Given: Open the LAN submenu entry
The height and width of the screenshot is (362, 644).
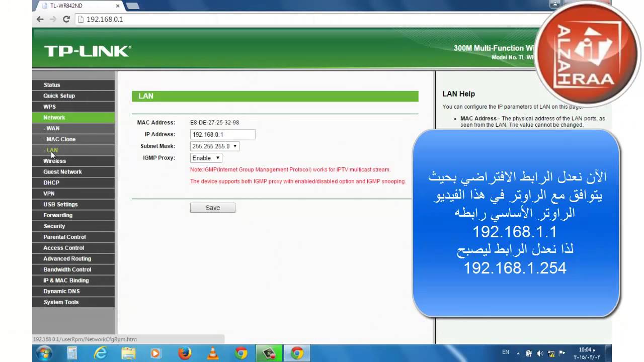Looking at the screenshot, I should click(x=73, y=150).
